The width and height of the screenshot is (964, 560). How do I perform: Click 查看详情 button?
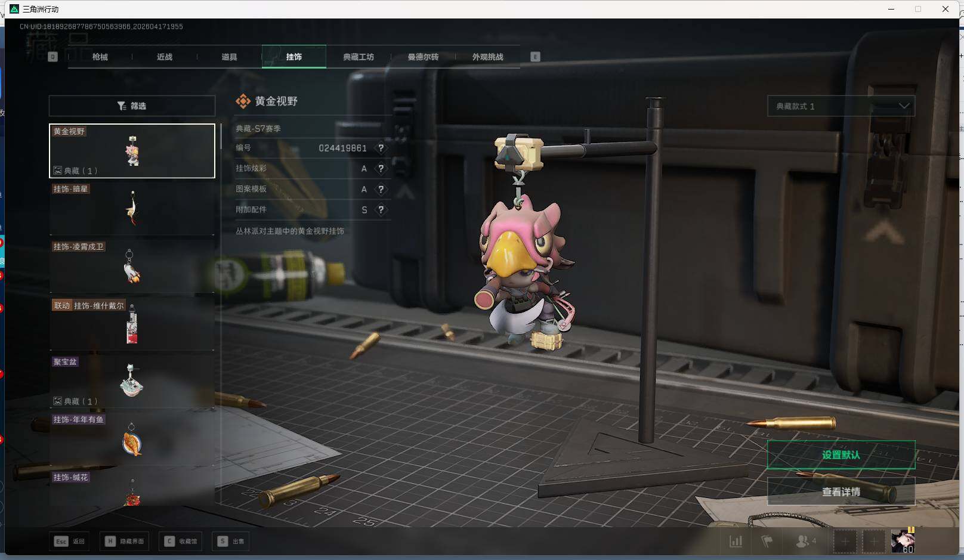841,491
